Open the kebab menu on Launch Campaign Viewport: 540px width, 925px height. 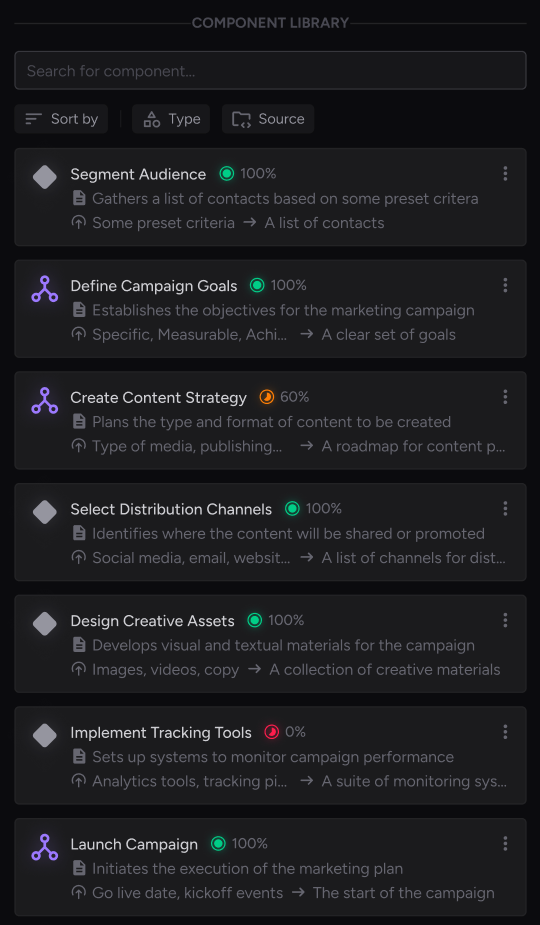pyautogui.click(x=505, y=844)
